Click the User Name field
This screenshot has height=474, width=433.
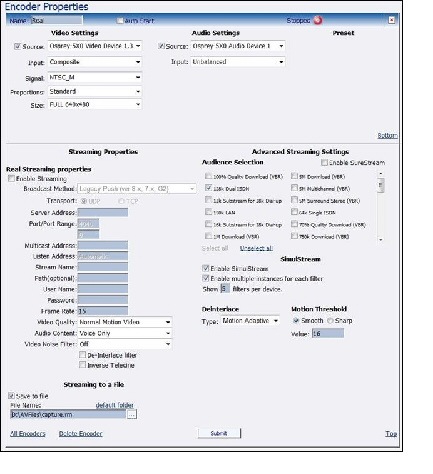[103, 289]
